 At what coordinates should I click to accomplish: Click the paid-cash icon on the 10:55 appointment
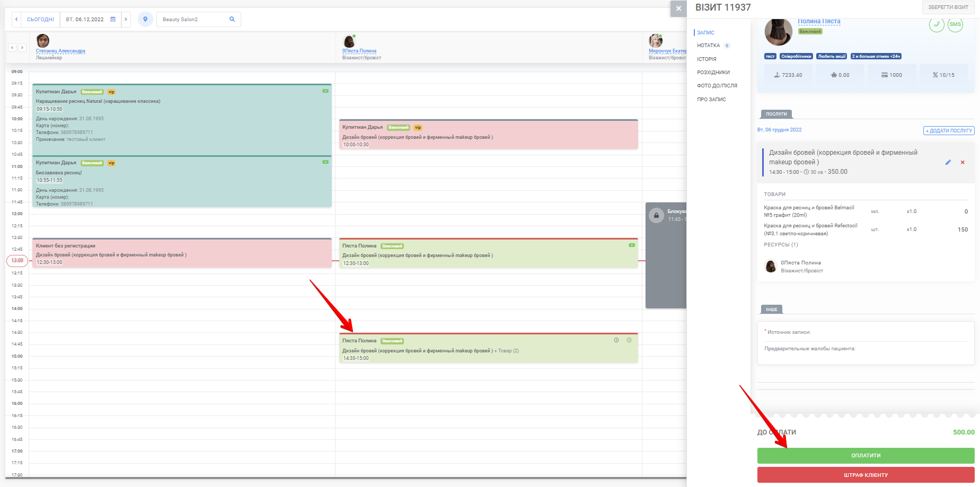pyautogui.click(x=325, y=162)
